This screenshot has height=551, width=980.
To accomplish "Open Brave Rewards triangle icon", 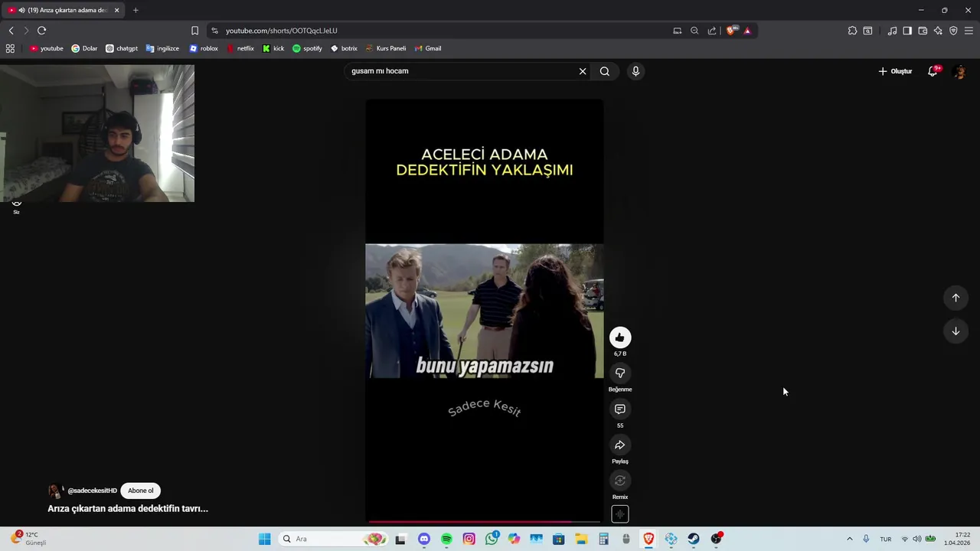I will point(747,31).
